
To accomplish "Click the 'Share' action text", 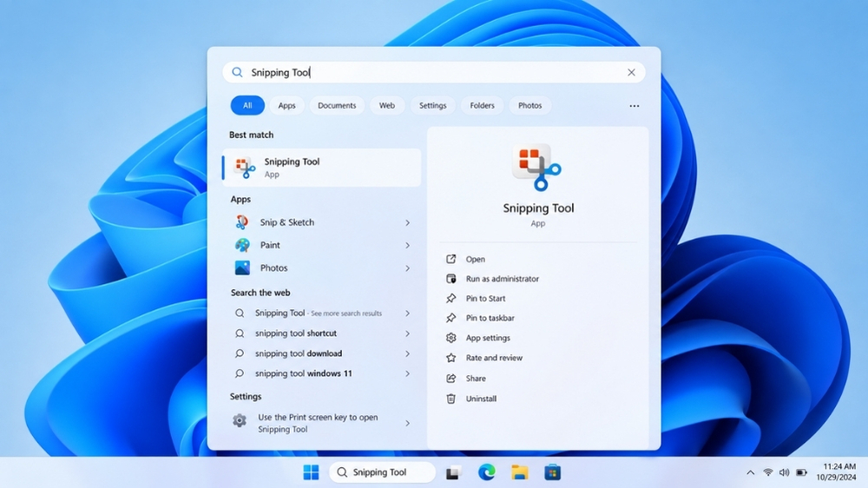I will tap(476, 379).
